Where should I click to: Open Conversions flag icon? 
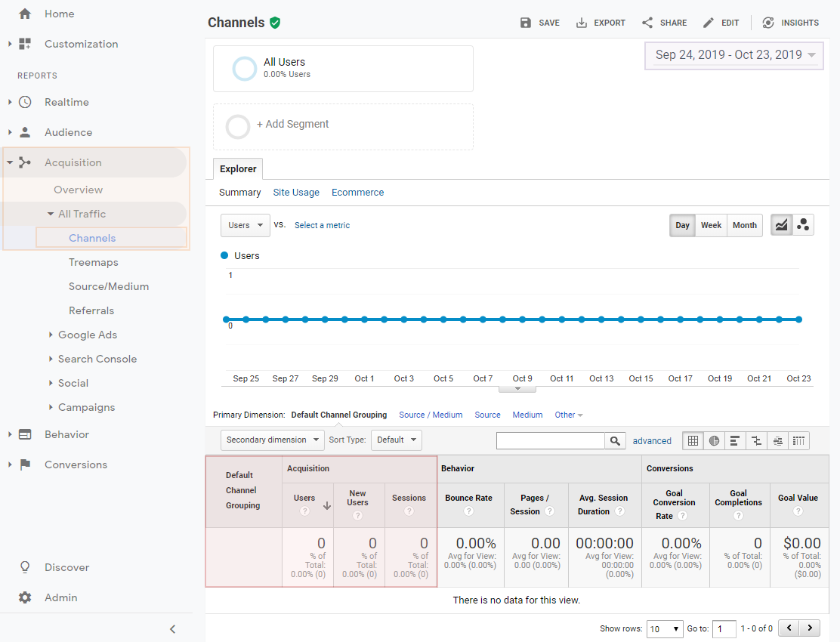25,465
